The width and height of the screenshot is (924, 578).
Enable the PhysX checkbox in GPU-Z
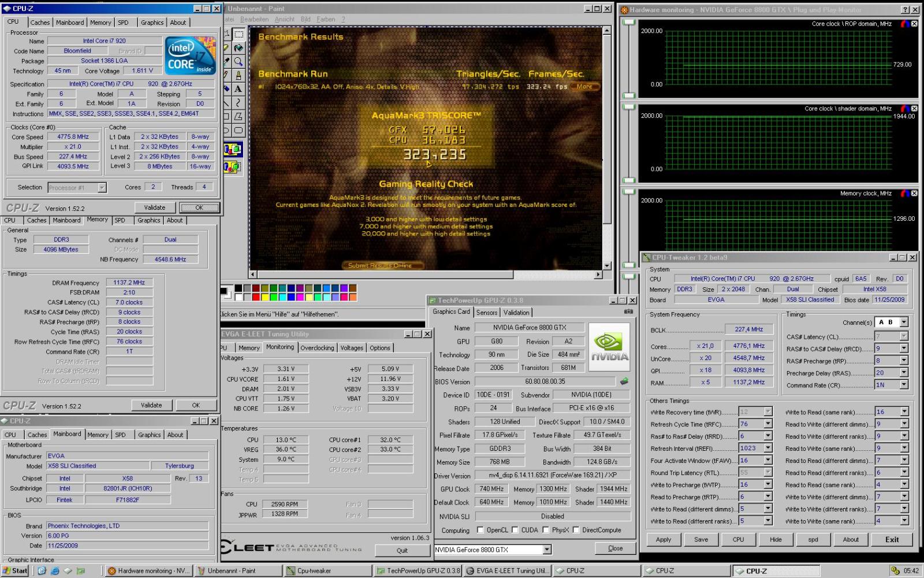click(546, 530)
